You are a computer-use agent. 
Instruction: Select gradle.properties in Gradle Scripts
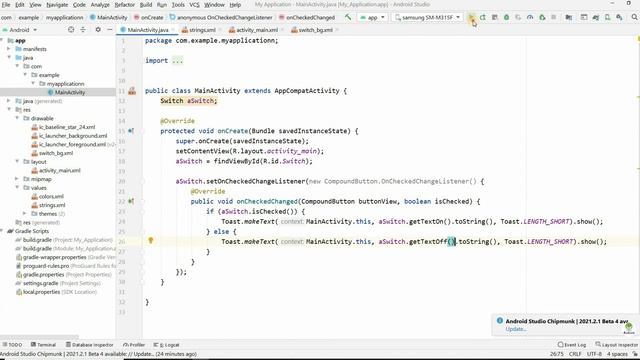(x=43, y=274)
